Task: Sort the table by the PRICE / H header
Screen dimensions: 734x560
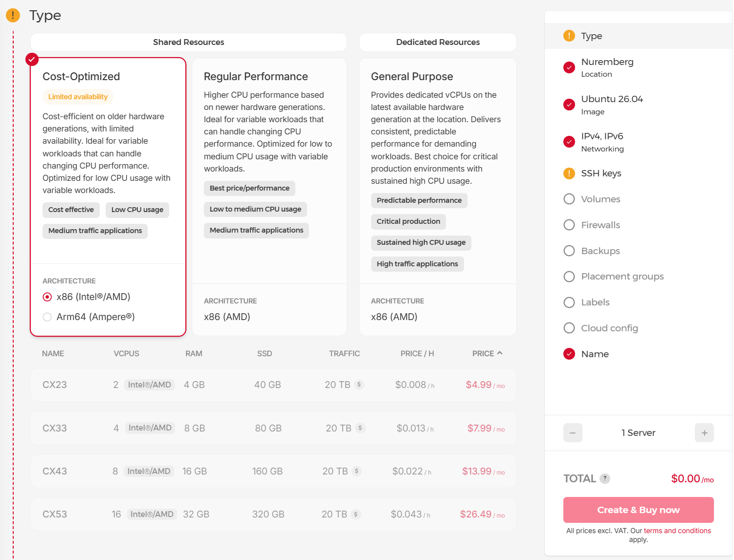Action: [x=417, y=353]
